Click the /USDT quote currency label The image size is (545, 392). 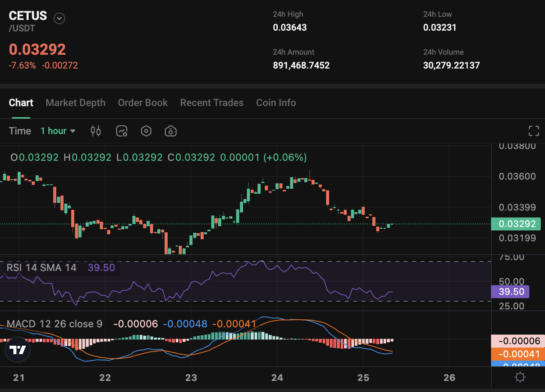tap(22, 28)
